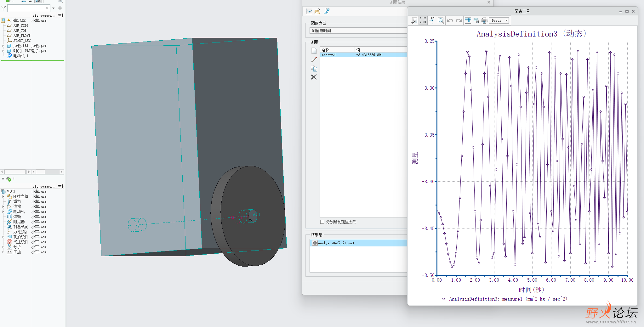Viewport: 644px width, 327px height.
Task: Close the measure results window
Action: pos(489,2)
